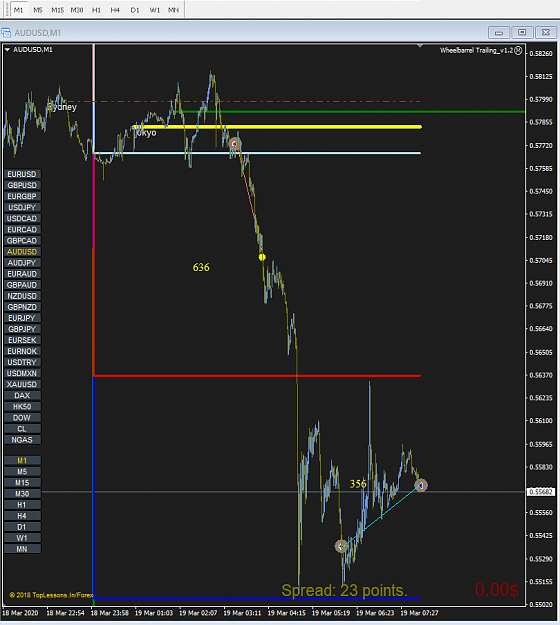Choose M30 in the side panel
This screenshot has width=560, height=625.
click(22, 494)
